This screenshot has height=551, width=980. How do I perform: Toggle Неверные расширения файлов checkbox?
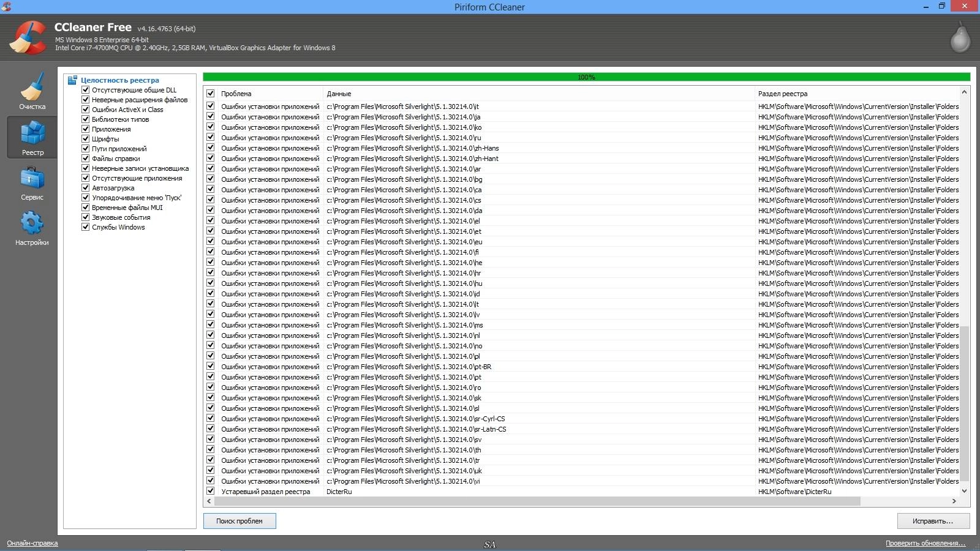pyautogui.click(x=86, y=100)
